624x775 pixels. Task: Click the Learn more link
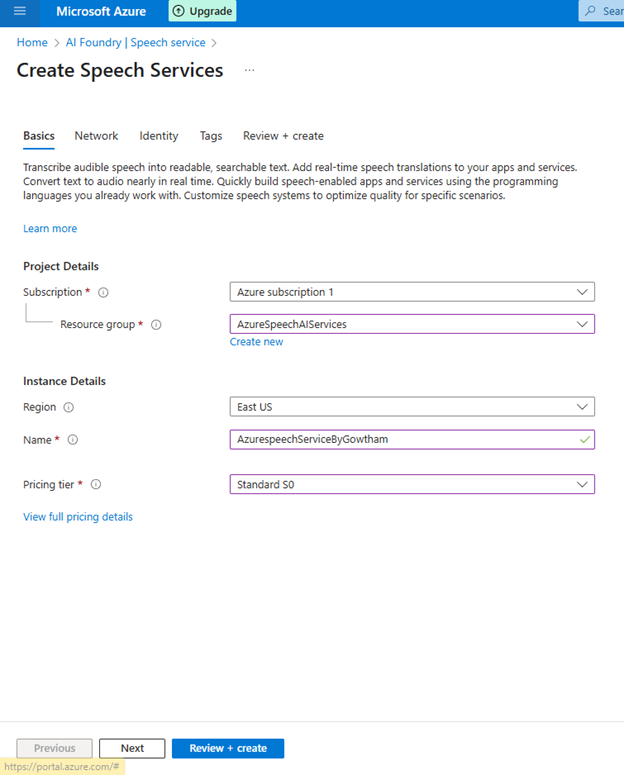pyautogui.click(x=50, y=228)
